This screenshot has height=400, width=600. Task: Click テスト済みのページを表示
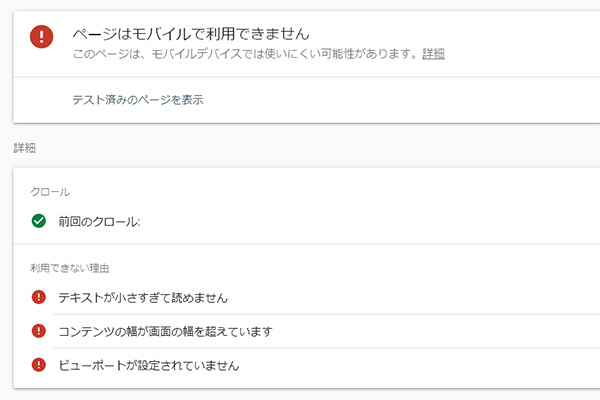click(138, 100)
